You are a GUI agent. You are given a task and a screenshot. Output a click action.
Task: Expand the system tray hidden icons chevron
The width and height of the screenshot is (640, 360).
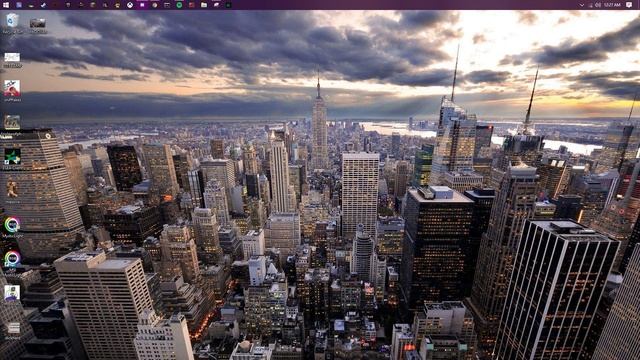(581, 5)
